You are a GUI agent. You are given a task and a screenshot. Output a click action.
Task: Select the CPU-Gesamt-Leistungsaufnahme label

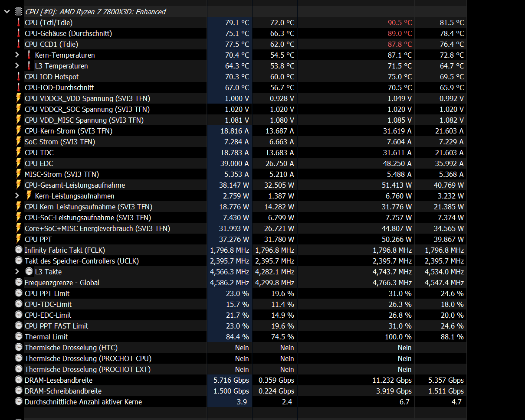tap(75, 185)
